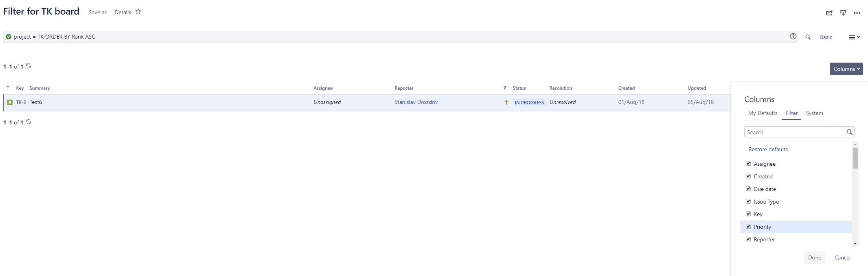
Task: Click the 01/Aug/18 created date
Action: pyautogui.click(x=631, y=102)
